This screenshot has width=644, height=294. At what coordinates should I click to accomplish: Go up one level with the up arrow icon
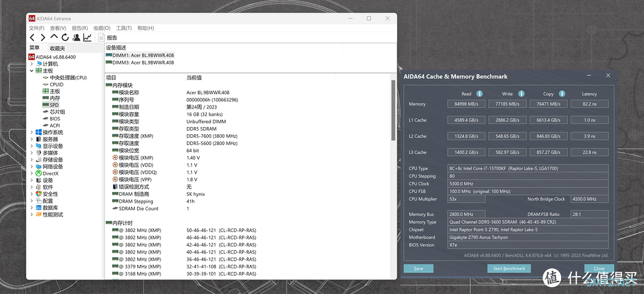54,38
